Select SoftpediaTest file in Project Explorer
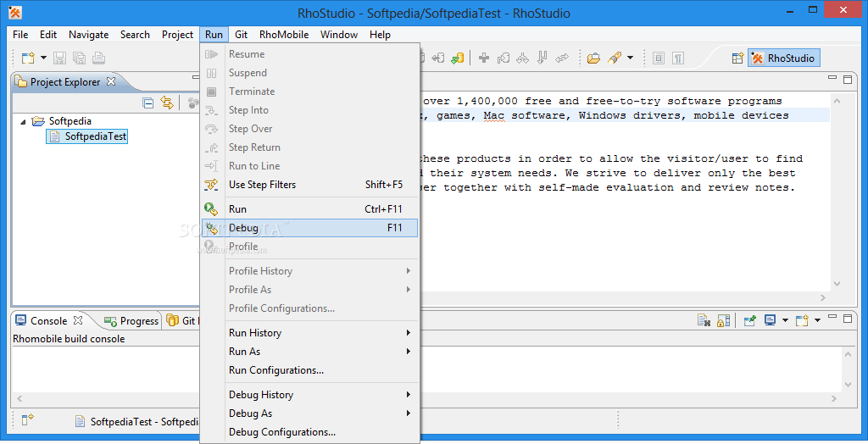The image size is (868, 444). 87,136
